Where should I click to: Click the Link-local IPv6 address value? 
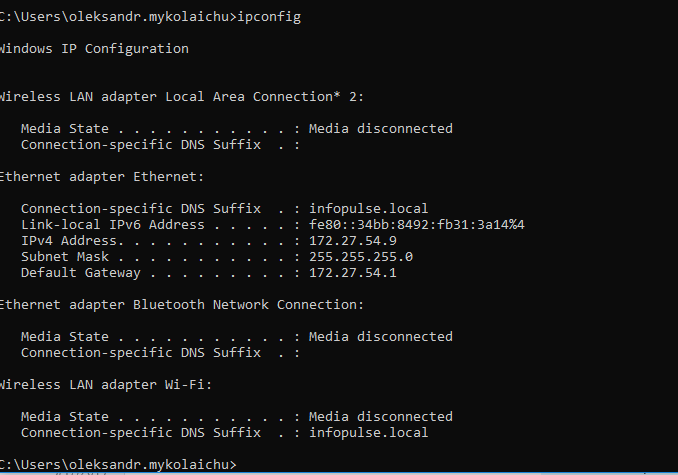coord(416,225)
